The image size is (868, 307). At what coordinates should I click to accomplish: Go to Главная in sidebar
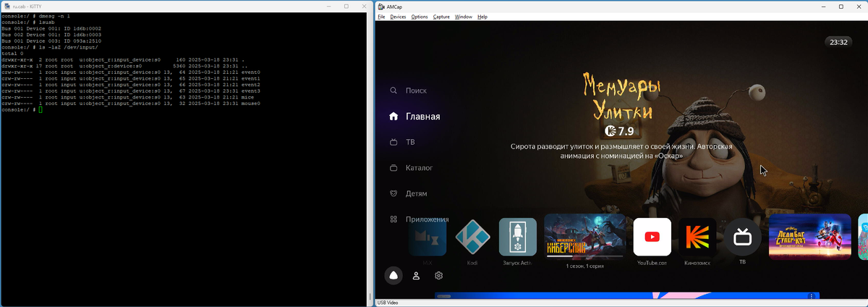(423, 117)
